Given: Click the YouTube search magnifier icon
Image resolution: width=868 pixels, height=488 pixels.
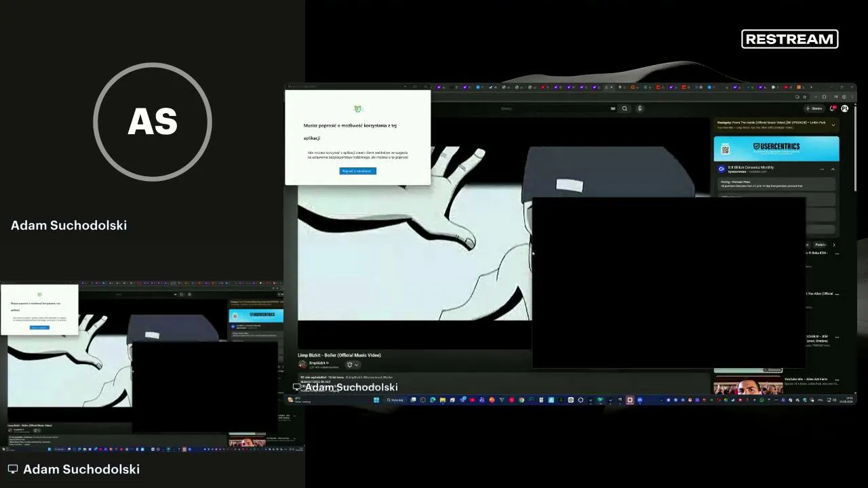Looking at the screenshot, I should (625, 108).
